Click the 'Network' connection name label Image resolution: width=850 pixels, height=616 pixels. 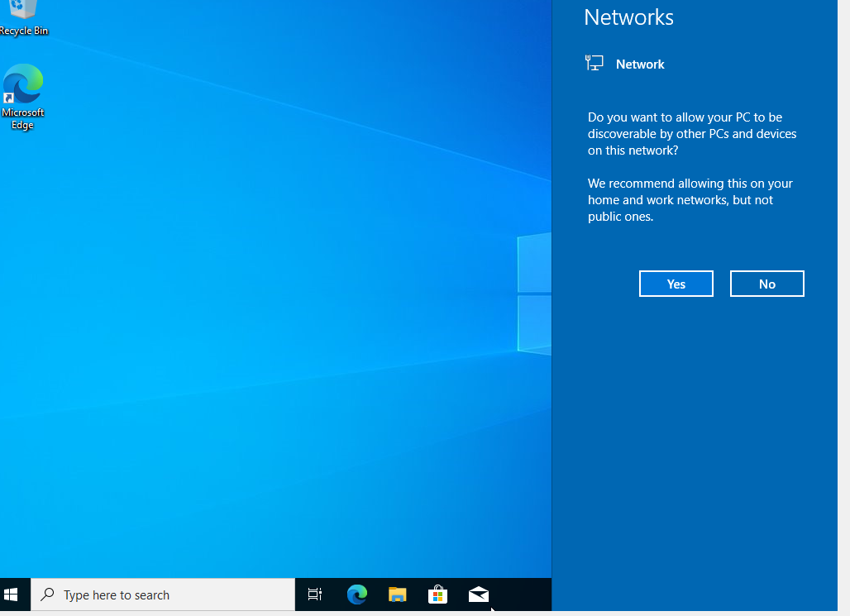640,64
